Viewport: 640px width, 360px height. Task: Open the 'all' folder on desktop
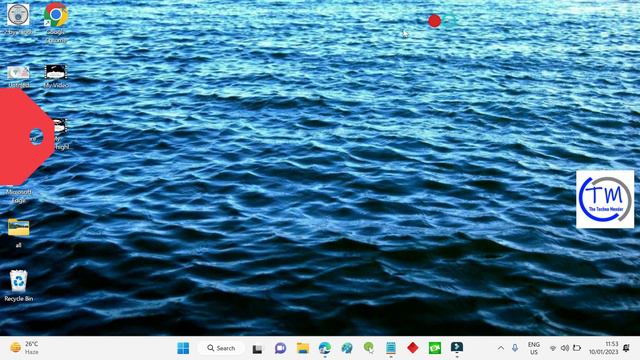click(x=18, y=233)
